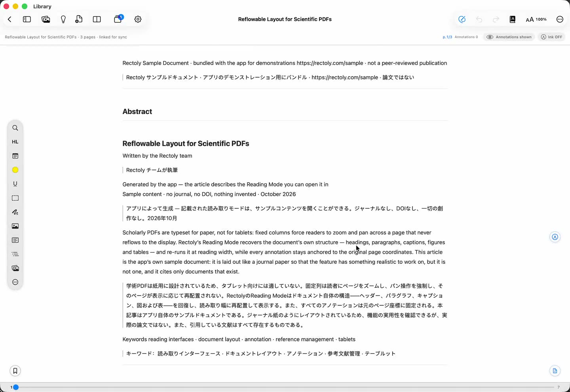Click the lightbulb insights icon
570x392 pixels.
point(63,19)
